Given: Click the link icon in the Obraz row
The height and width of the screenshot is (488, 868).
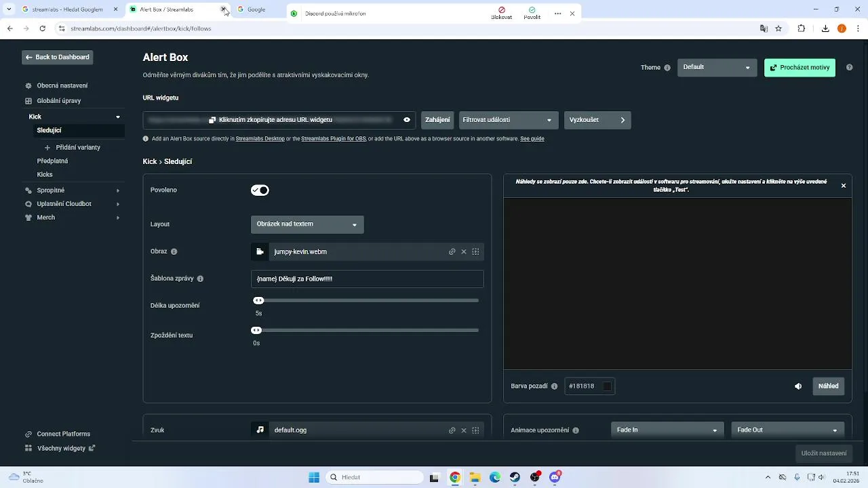Looking at the screenshot, I should pos(452,252).
